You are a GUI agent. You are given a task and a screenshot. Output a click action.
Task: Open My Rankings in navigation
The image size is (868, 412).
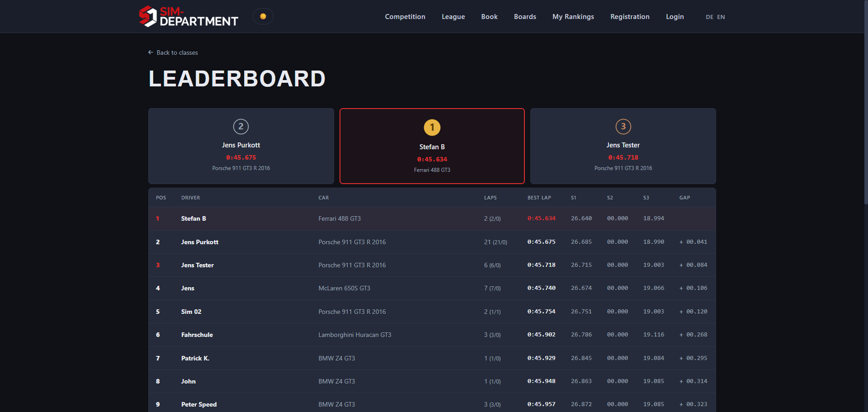click(x=573, y=17)
